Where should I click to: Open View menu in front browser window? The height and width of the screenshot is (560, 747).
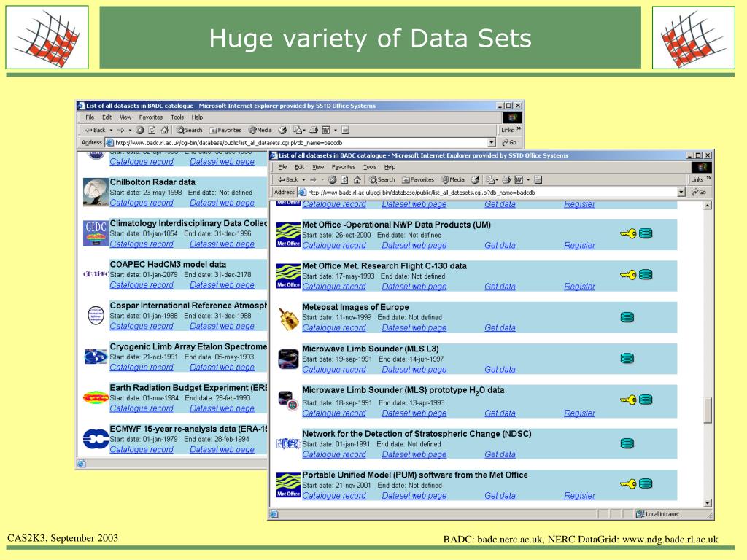tap(318, 167)
